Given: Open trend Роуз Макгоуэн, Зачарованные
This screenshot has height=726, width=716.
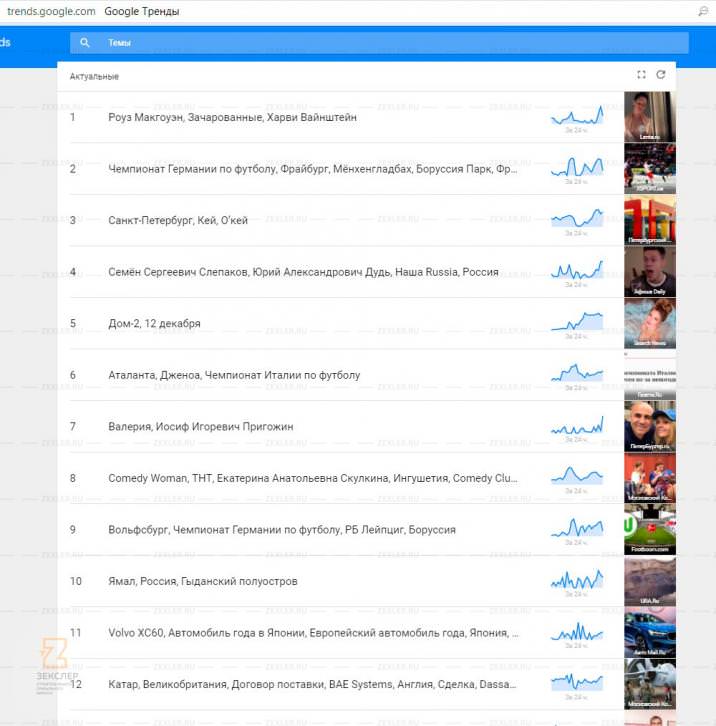Looking at the screenshot, I should tap(232, 118).
